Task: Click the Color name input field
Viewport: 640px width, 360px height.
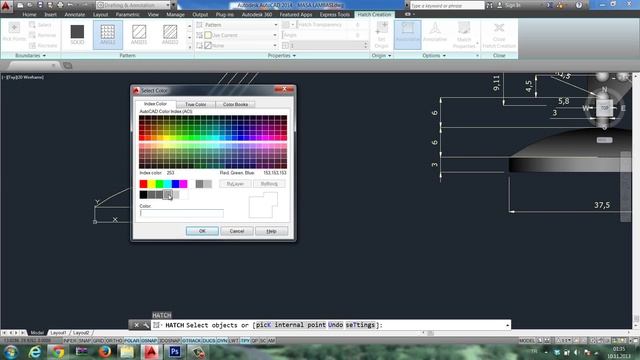Action: click(182, 213)
